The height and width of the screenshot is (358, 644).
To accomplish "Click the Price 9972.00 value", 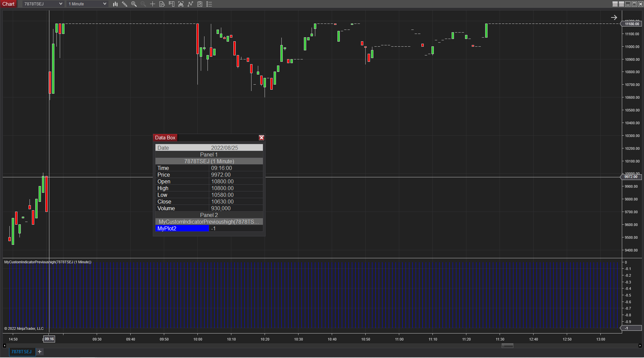I will click(x=221, y=175).
